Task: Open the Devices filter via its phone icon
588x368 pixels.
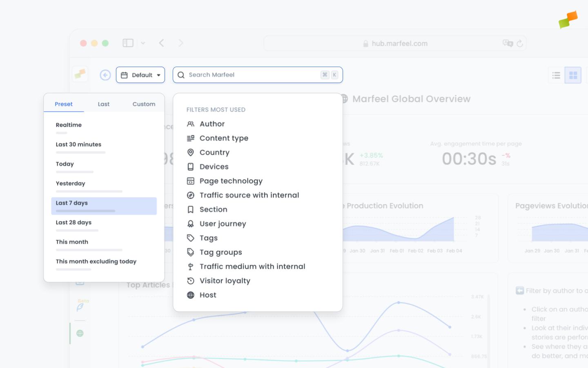Action: (191, 166)
